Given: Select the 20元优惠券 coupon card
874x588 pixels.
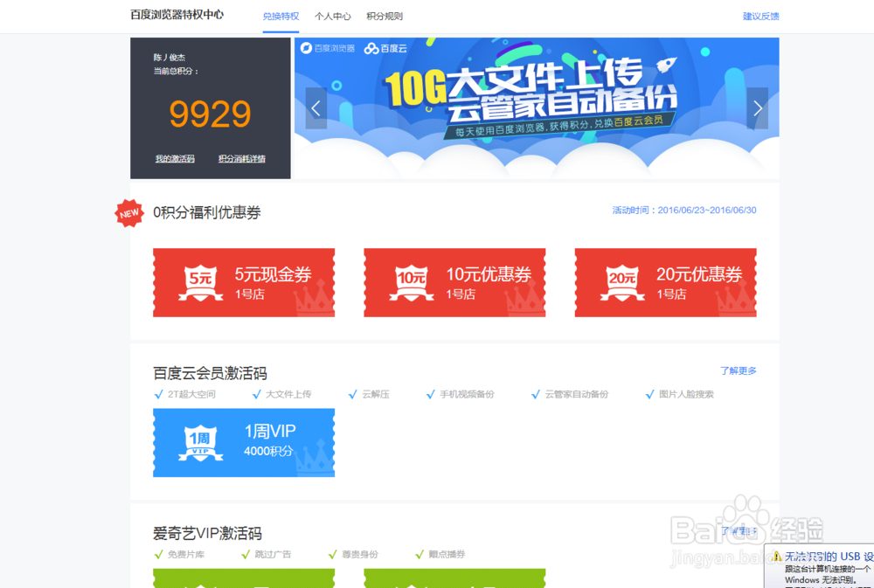Looking at the screenshot, I should pos(665,282).
